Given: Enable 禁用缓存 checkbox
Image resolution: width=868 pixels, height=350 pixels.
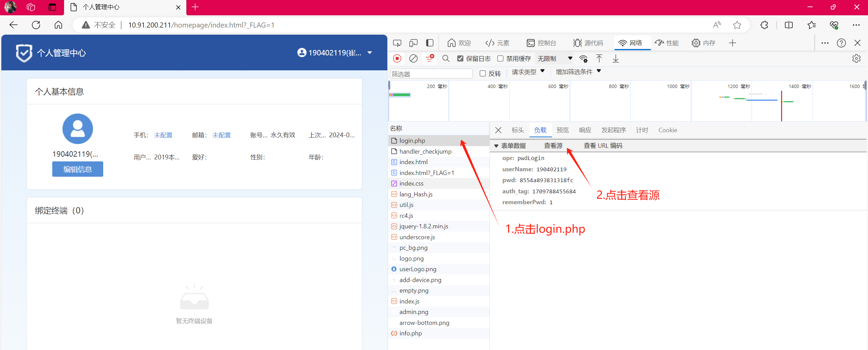Looking at the screenshot, I should 500,58.
